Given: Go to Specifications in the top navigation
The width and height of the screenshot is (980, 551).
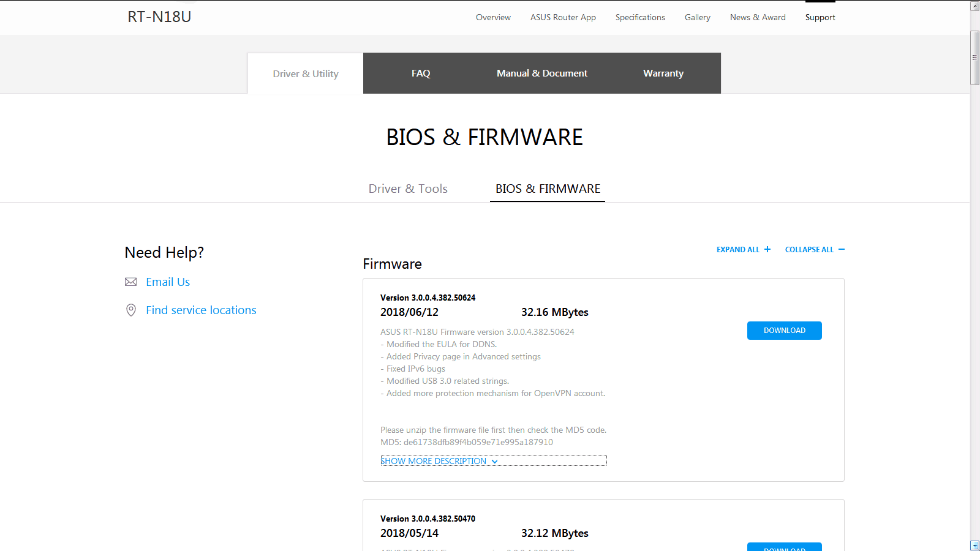Looking at the screenshot, I should click(x=640, y=17).
